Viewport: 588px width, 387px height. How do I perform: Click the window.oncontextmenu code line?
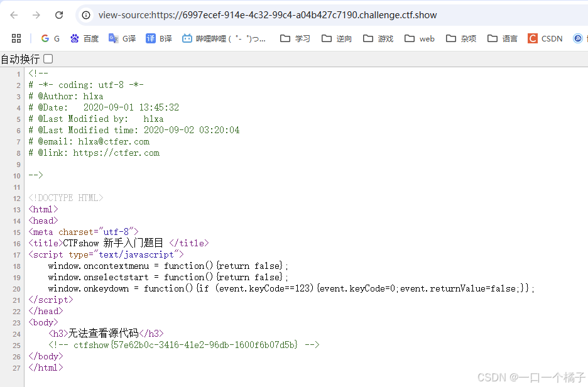168,266
